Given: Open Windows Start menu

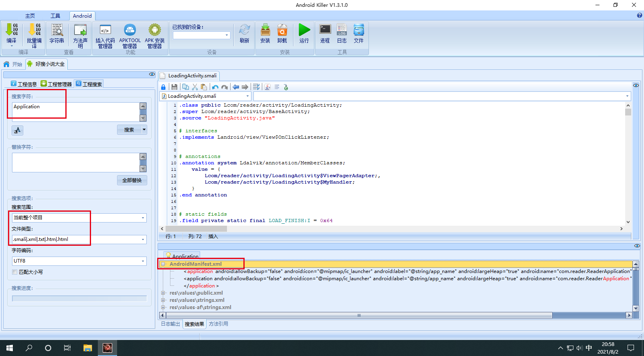Looking at the screenshot, I should [x=10, y=348].
